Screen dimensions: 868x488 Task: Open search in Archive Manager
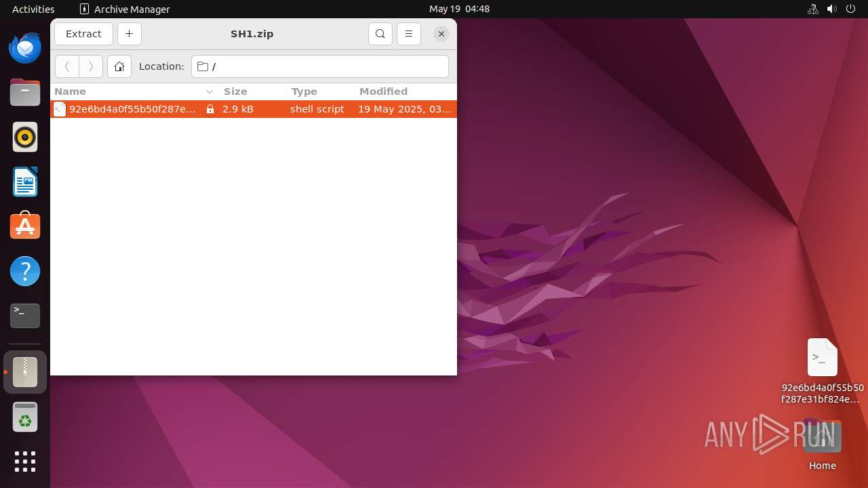(380, 34)
